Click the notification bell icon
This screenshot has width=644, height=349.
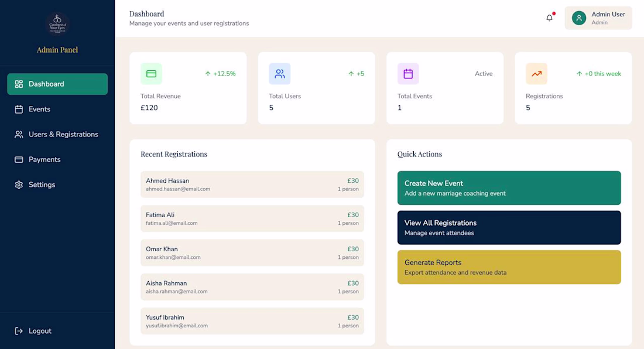pos(549,18)
